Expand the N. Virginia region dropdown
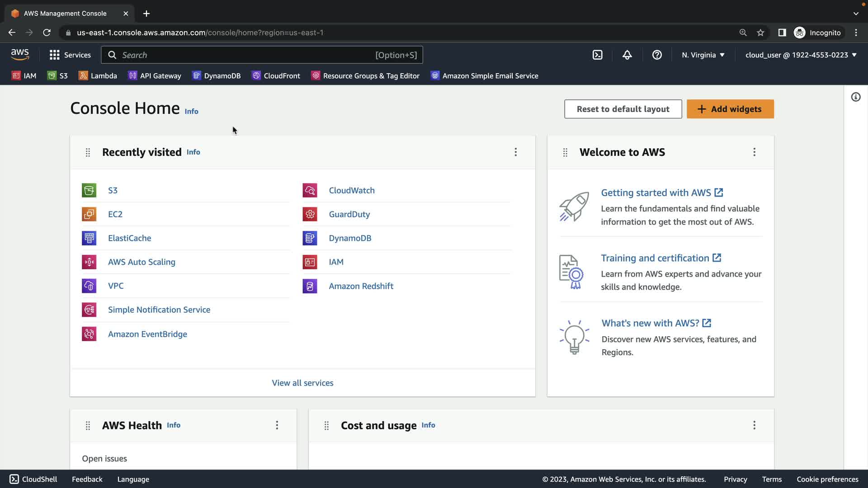Viewport: 868px width, 488px height. point(703,55)
